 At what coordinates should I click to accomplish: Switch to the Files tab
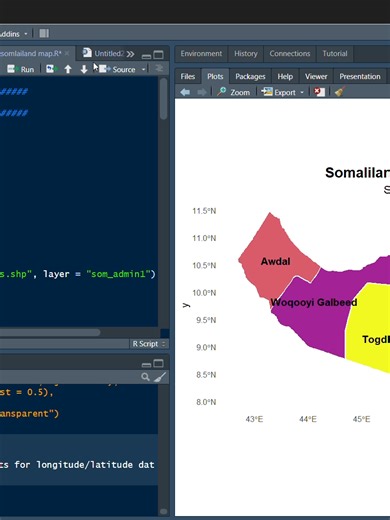coord(188,77)
